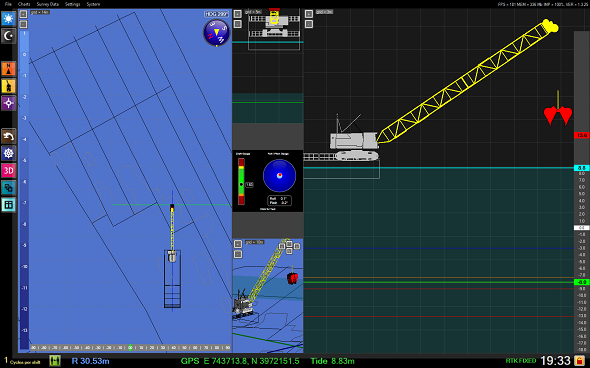Viewport: 590px width, 368px height.
Task: Open the Settings menu
Action: [73, 4]
